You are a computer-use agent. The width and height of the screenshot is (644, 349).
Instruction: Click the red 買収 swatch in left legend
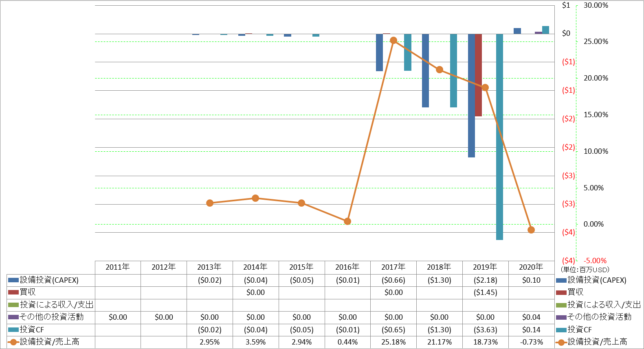point(13,292)
